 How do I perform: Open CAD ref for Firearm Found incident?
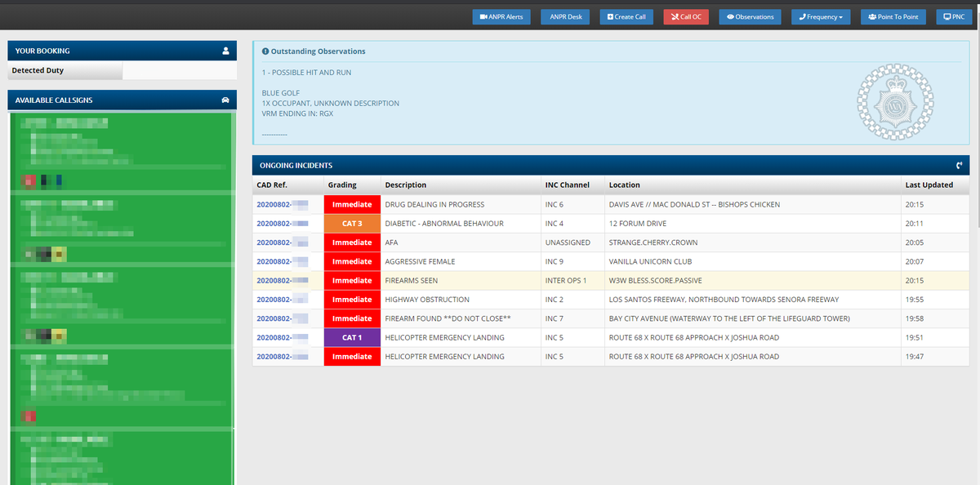(282, 318)
